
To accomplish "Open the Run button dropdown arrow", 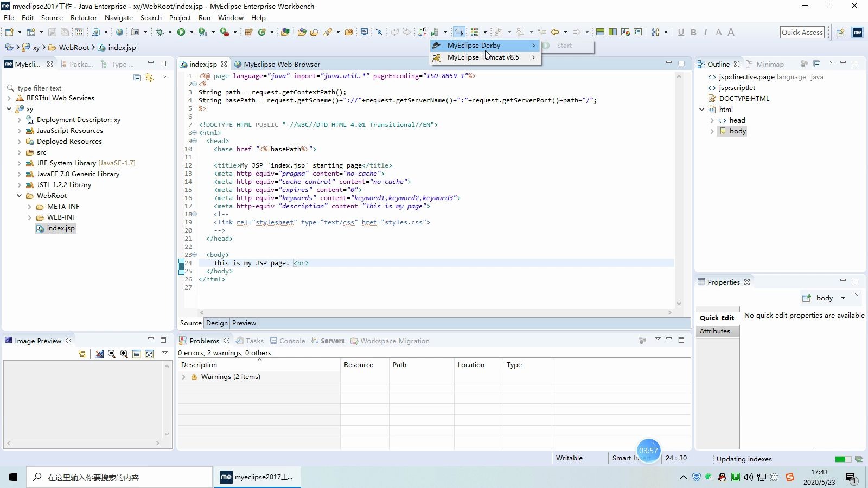I will [191, 32].
